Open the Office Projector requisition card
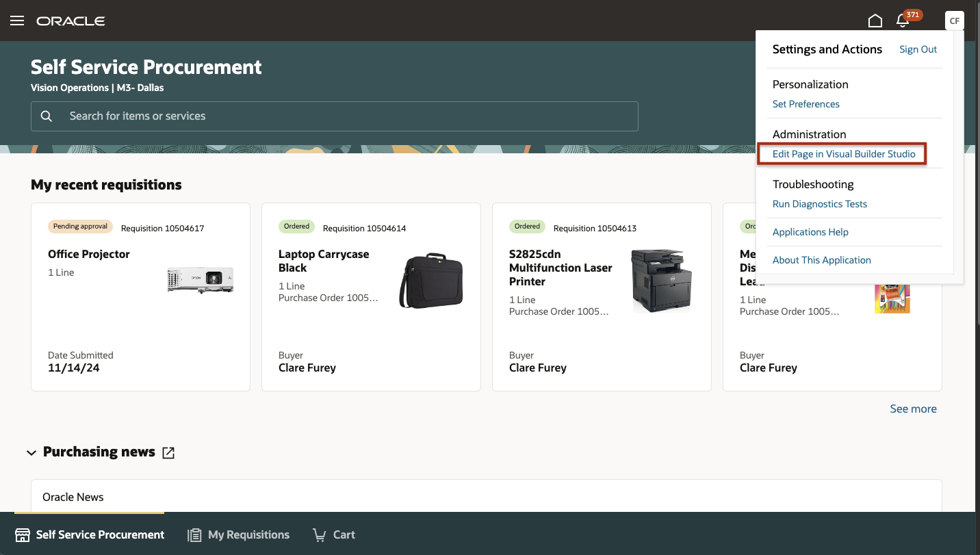Image resolution: width=980 pixels, height=555 pixels. pyautogui.click(x=140, y=297)
